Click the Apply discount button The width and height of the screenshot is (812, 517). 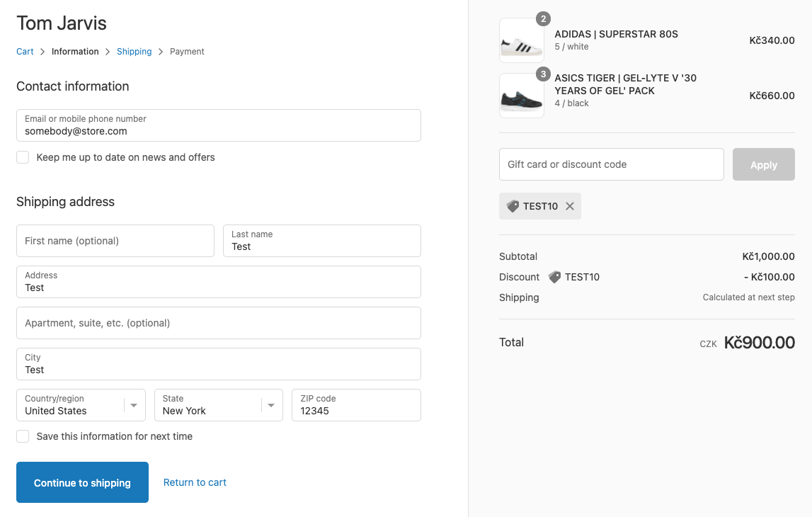[x=763, y=164]
